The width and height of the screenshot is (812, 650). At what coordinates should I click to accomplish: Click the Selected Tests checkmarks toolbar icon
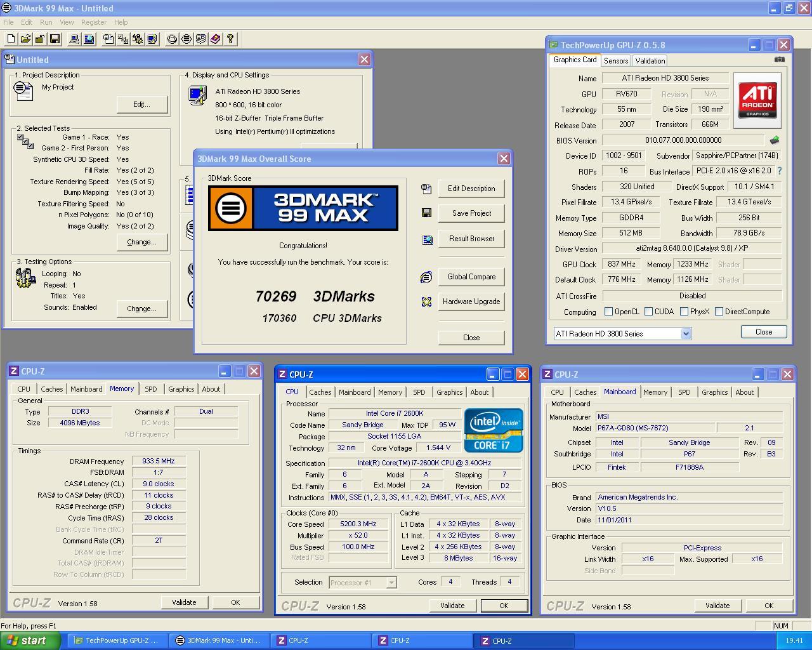coord(123,39)
